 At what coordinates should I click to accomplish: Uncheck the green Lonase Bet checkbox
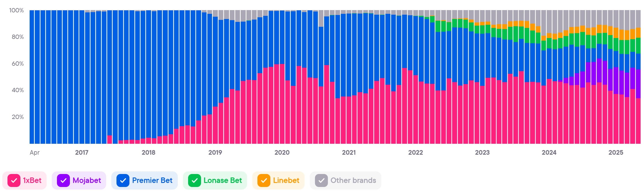194,181
